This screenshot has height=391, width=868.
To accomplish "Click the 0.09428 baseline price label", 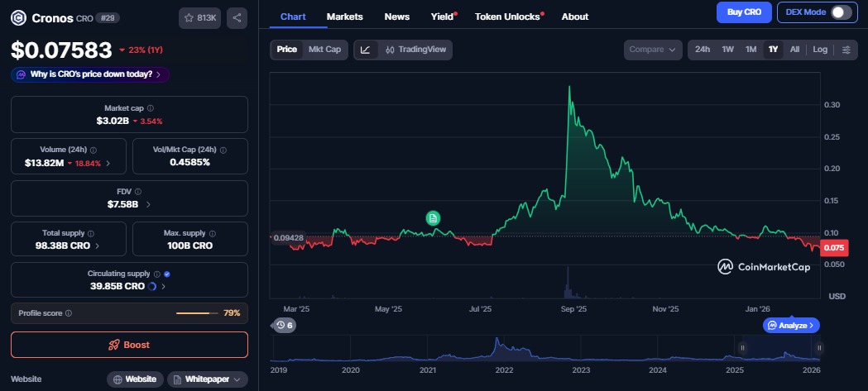I will point(287,238).
